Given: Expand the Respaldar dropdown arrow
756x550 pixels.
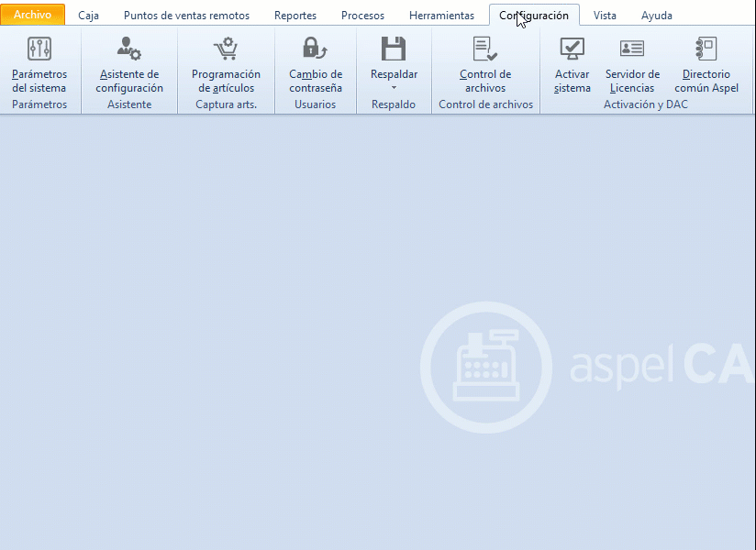Looking at the screenshot, I should [394, 88].
